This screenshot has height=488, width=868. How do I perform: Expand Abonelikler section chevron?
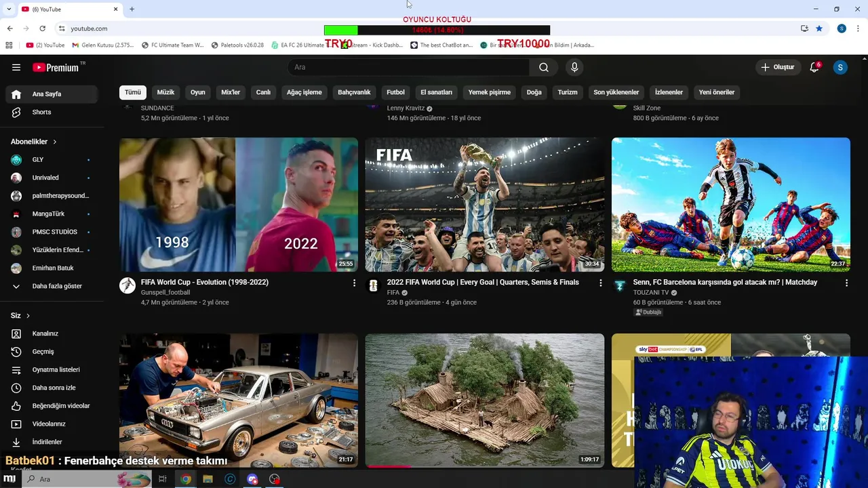[55, 142]
